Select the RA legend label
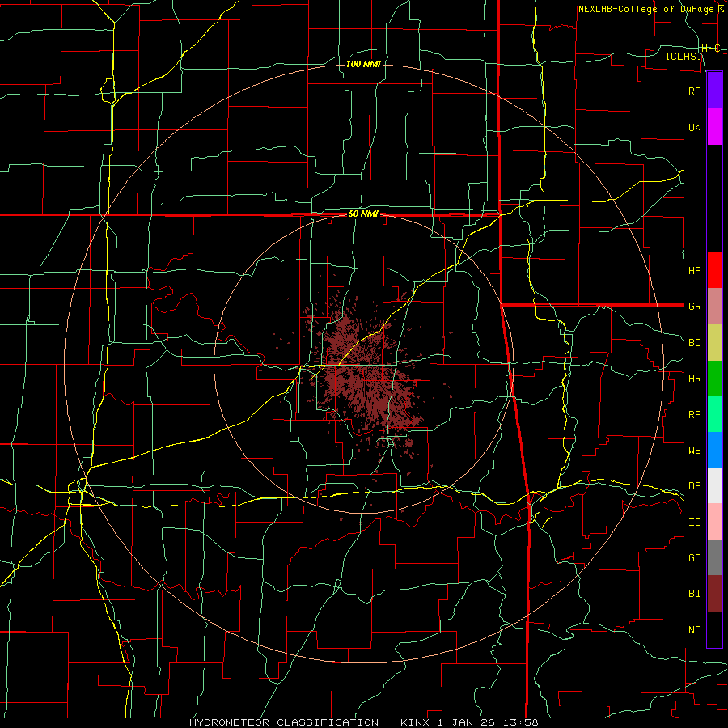 (694, 414)
